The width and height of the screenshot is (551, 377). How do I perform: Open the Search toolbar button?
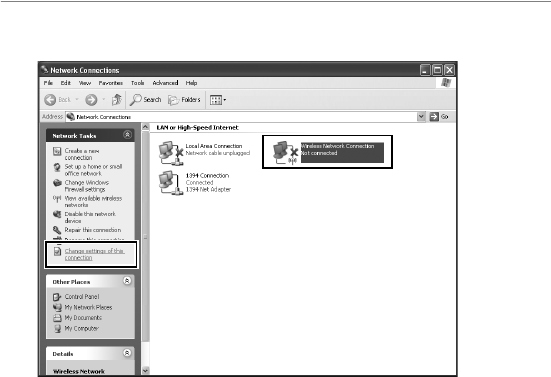tap(145, 100)
